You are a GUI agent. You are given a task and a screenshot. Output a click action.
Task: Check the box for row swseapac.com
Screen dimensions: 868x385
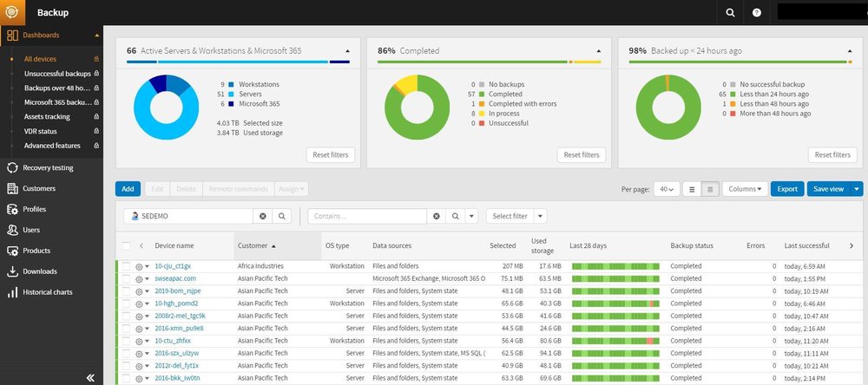pyautogui.click(x=126, y=279)
